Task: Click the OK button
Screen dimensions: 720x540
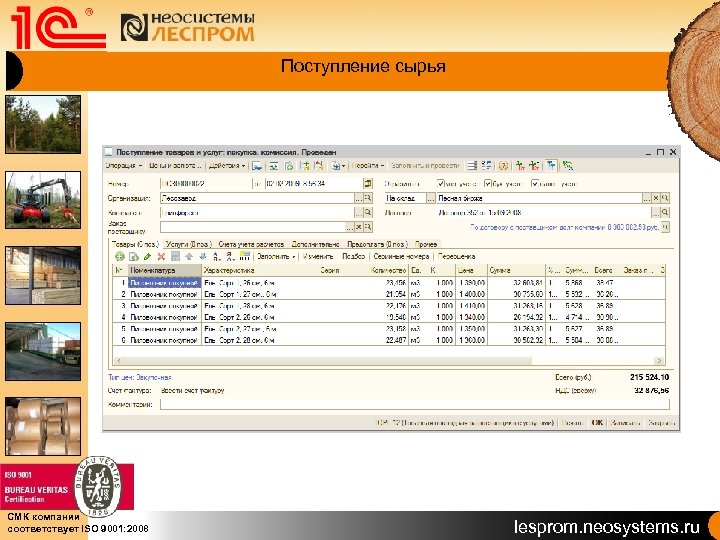Action: pos(597,423)
